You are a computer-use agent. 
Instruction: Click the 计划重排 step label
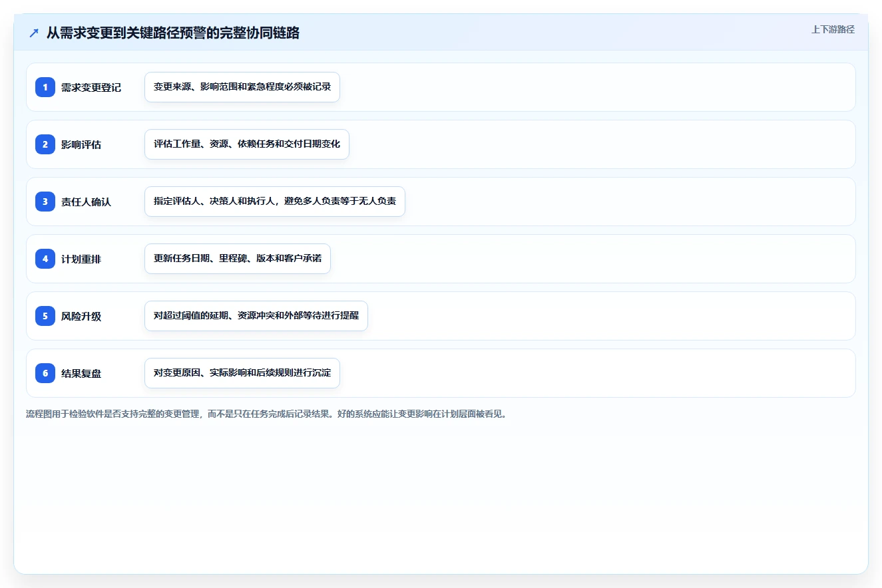click(x=81, y=259)
